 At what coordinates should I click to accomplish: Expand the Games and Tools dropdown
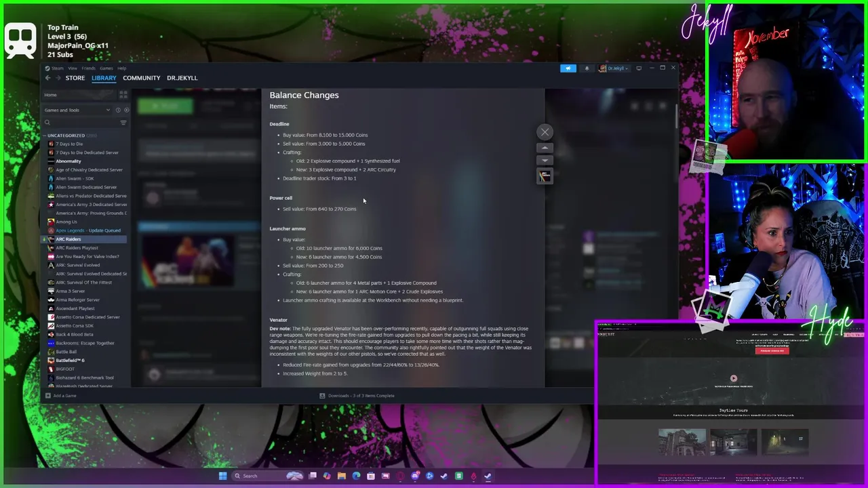[x=77, y=110]
